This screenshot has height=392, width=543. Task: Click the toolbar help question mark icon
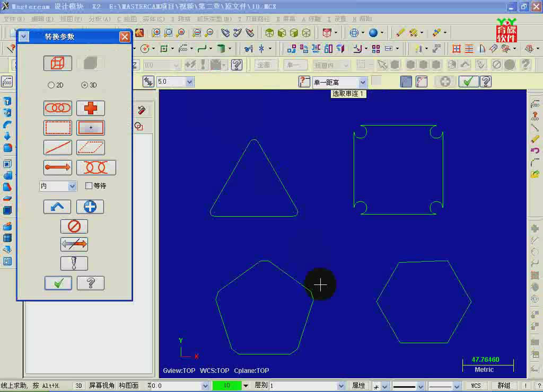[x=237, y=65]
